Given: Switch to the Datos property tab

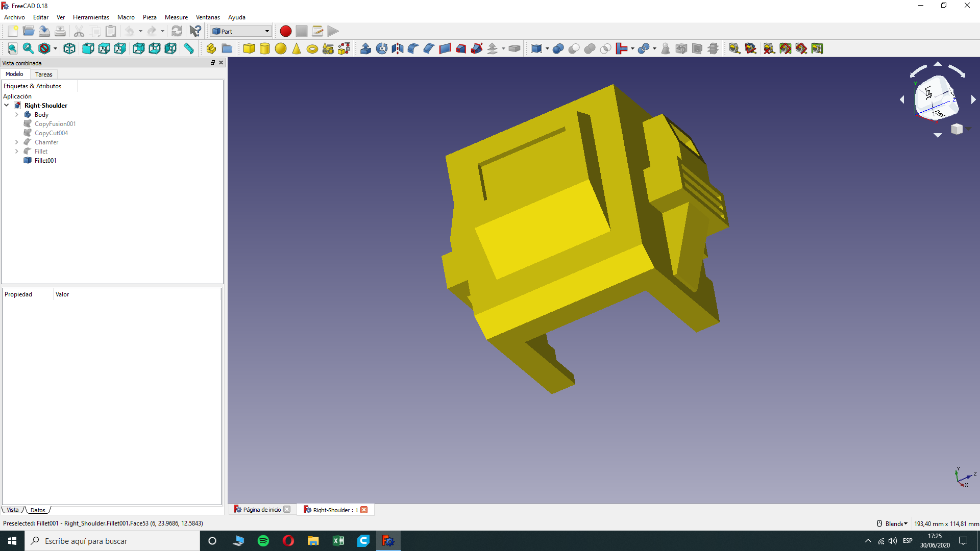Looking at the screenshot, I should click(x=38, y=510).
